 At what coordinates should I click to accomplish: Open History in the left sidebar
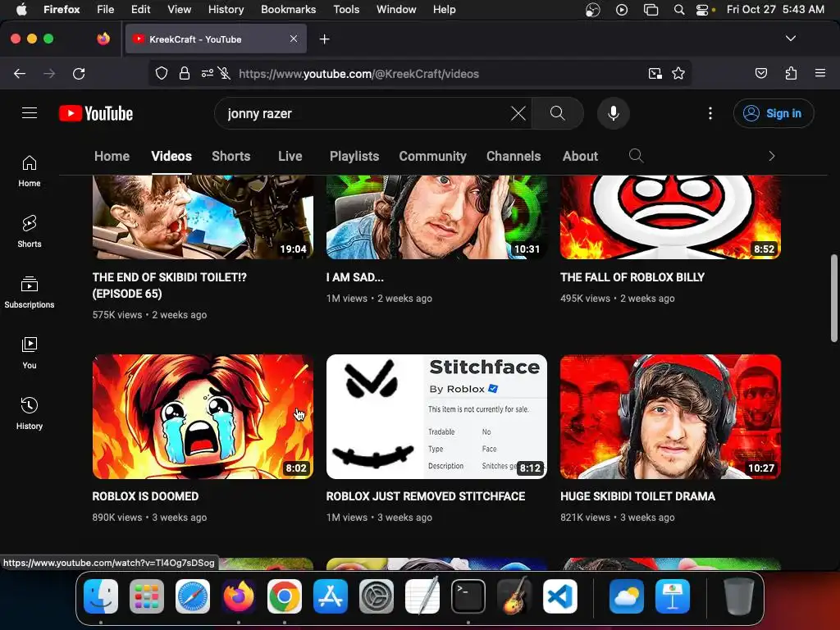click(30, 413)
